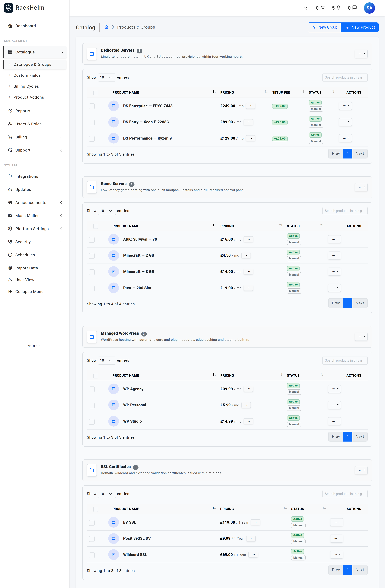The width and height of the screenshot is (385, 588).
Task: Click the +£50.00 setup fee badge
Action: 280,106
